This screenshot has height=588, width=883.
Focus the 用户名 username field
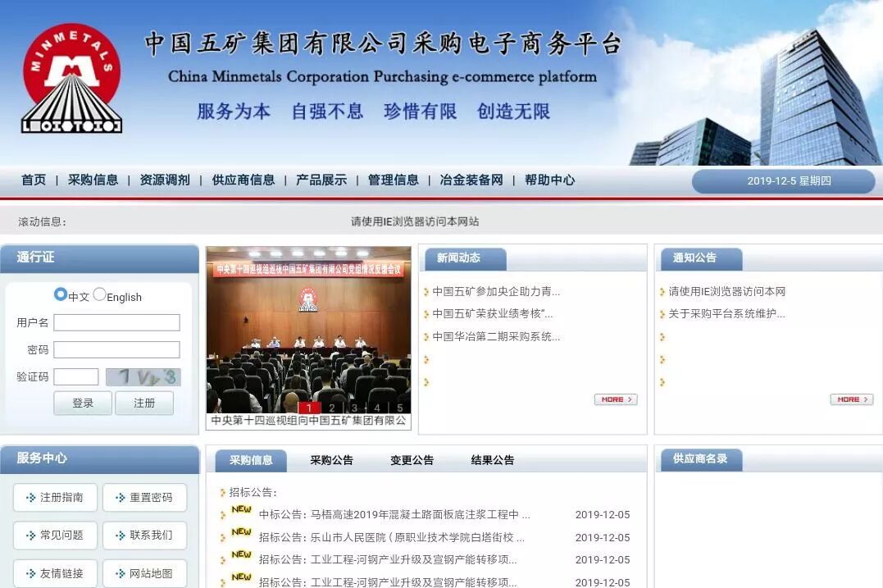(116, 323)
